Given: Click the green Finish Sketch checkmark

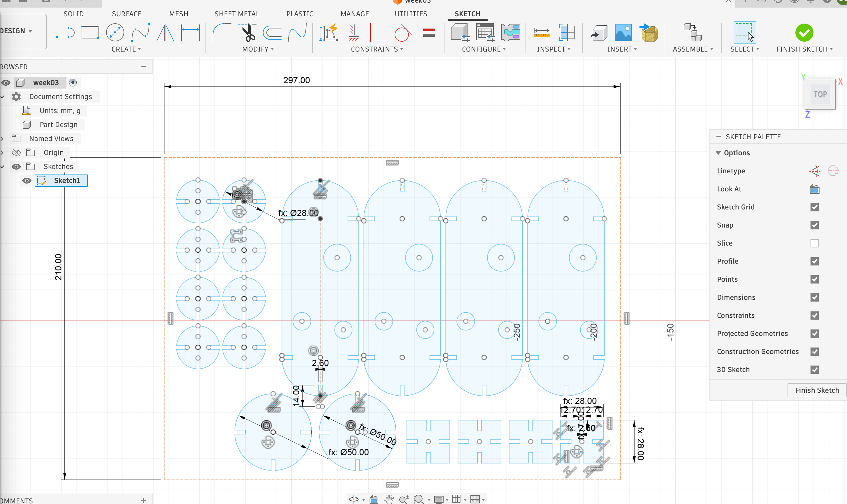Looking at the screenshot, I should 804,33.
